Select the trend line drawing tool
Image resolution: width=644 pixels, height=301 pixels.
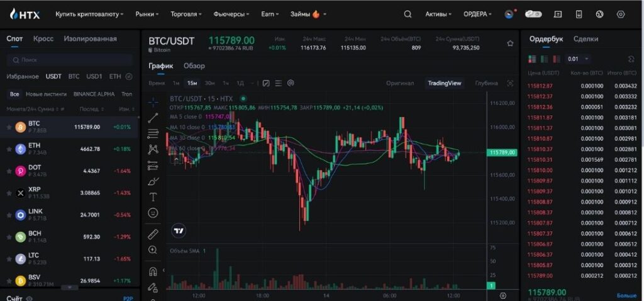point(153,118)
